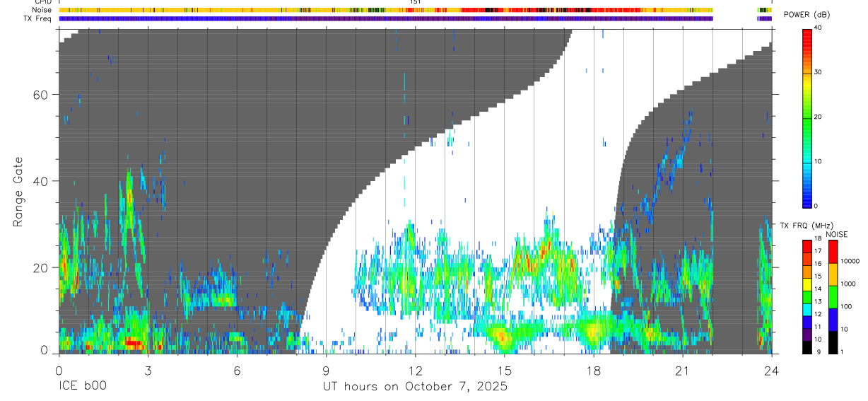Click the 0 dB power scale label
The width and height of the screenshot is (868, 401).
817,206
